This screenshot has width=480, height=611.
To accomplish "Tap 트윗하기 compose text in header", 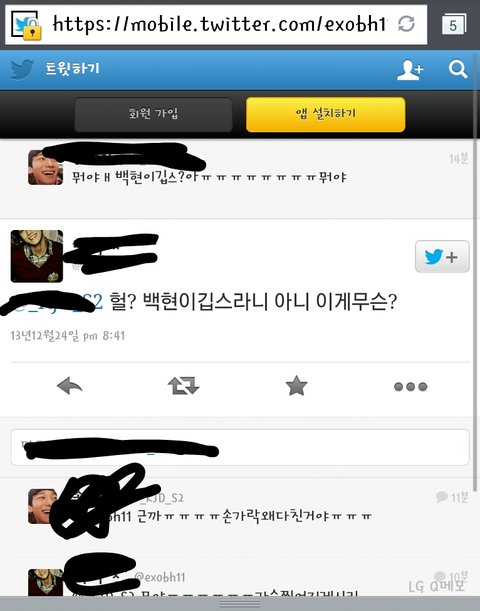I will (73, 69).
